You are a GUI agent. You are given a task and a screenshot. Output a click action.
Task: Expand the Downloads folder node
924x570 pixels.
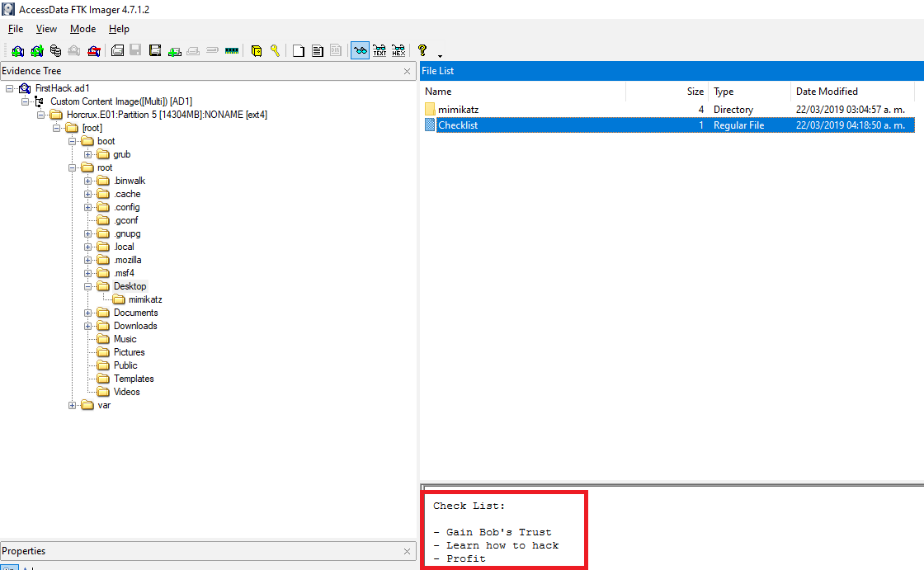tap(89, 326)
